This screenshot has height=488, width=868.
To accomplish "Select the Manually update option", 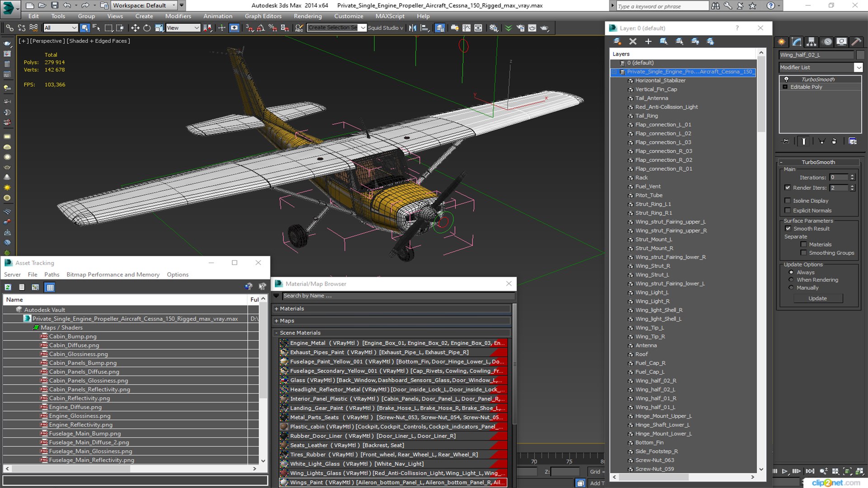I will tap(791, 288).
